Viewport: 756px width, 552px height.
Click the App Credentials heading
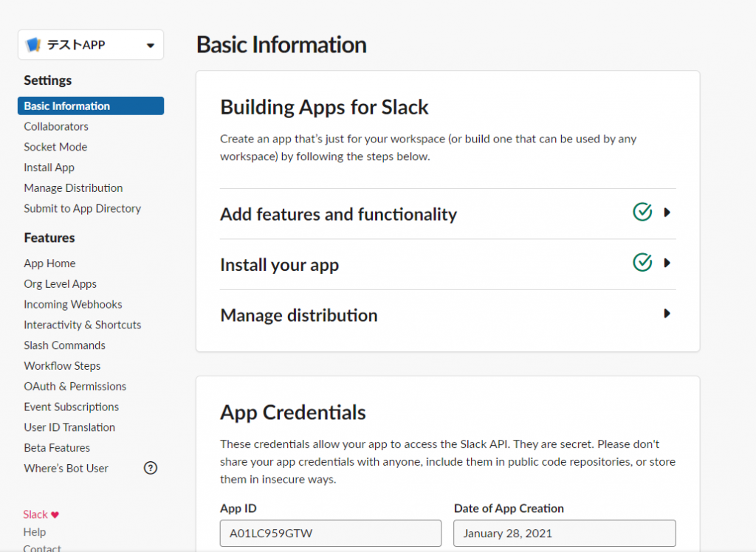[x=293, y=413]
